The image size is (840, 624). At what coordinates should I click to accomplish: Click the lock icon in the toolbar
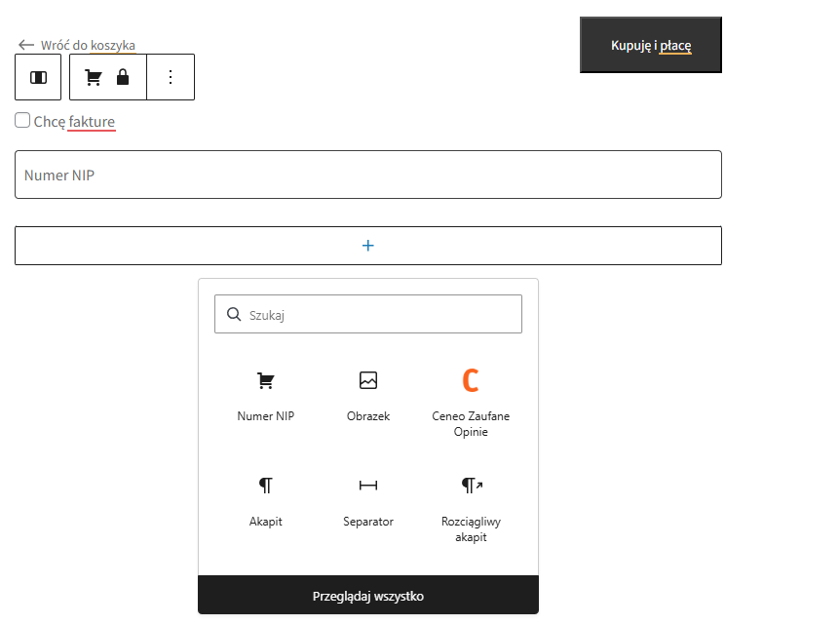click(121, 76)
